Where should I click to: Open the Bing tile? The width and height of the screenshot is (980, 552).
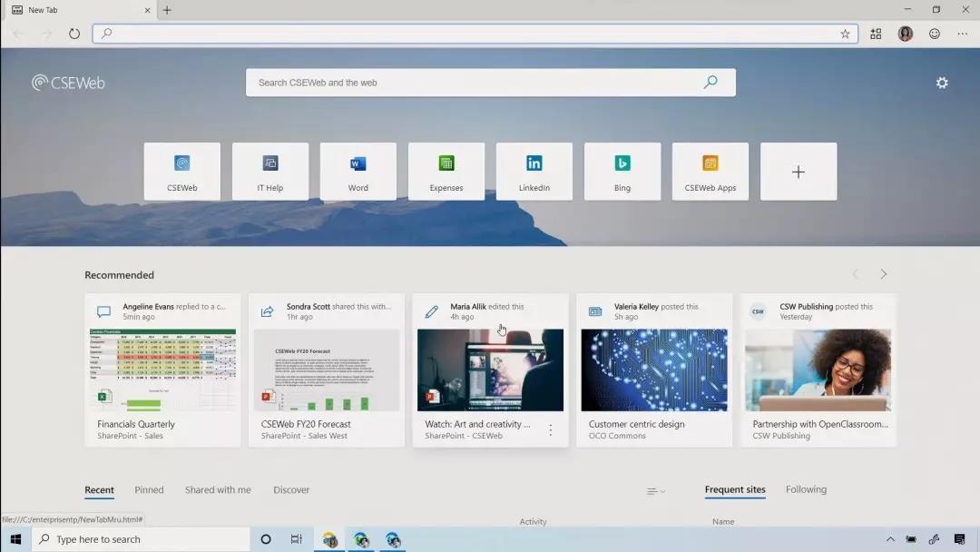(x=622, y=172)
